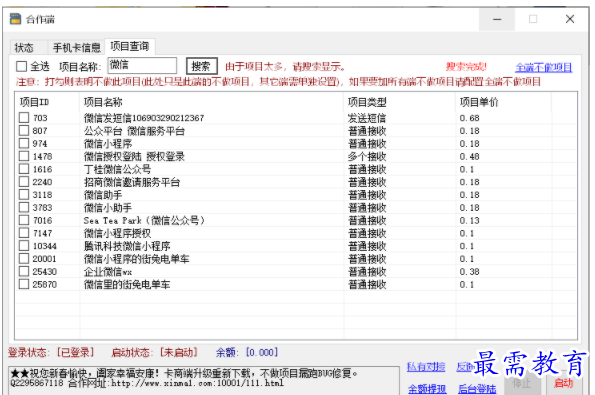Click the 启动状态:[未启动] status text

(154, 353)
